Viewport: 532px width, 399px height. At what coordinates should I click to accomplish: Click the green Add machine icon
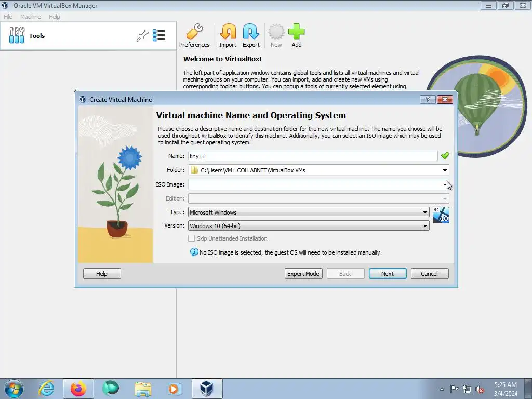(x=297, y=36)
